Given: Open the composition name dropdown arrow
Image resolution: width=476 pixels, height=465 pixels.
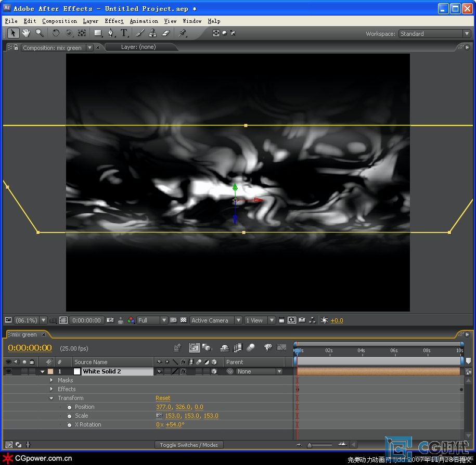Looking at the screenshot, I should (x=89, y=48).
